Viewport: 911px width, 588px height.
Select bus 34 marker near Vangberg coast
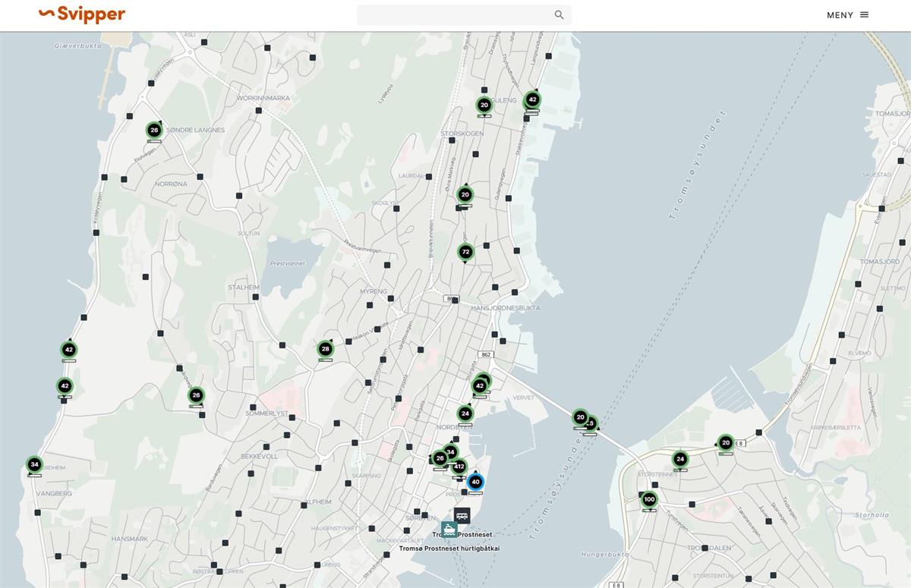point(34,464)
